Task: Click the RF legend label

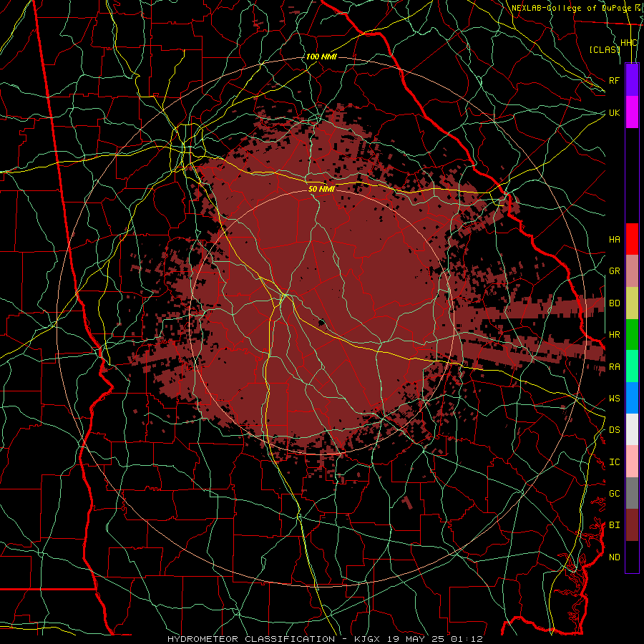Action: click(614, 80)
